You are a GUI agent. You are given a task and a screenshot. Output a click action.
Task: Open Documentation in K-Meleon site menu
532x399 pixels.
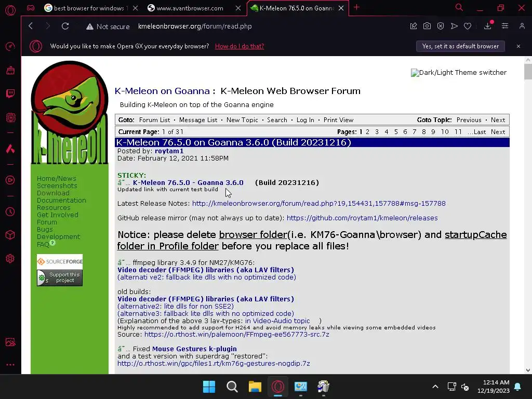[61, 200]
